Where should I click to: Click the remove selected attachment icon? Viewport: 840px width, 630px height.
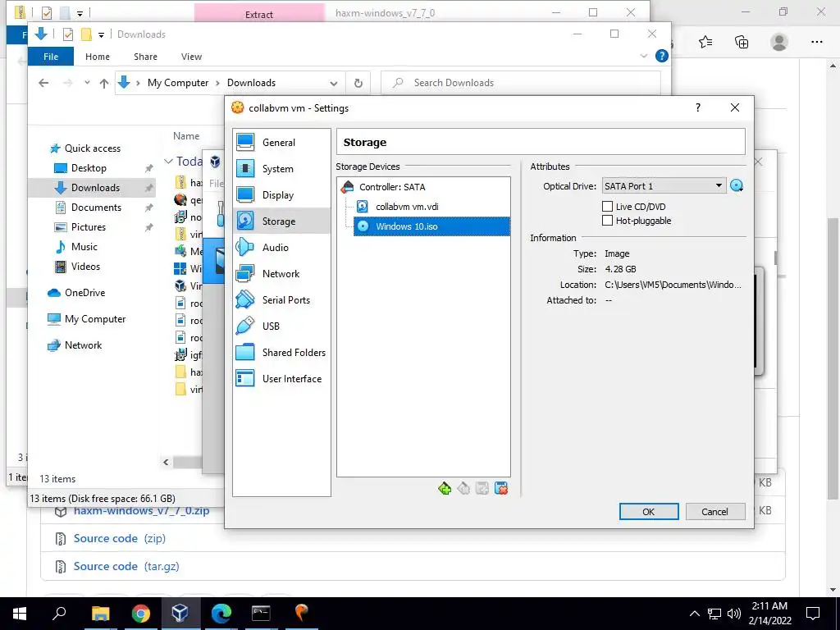coord(501,488)
